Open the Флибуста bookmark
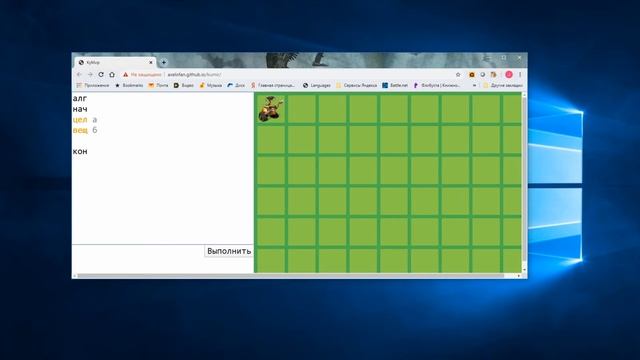The height and width of the screenshot is (360, 640). click(437, 85)
